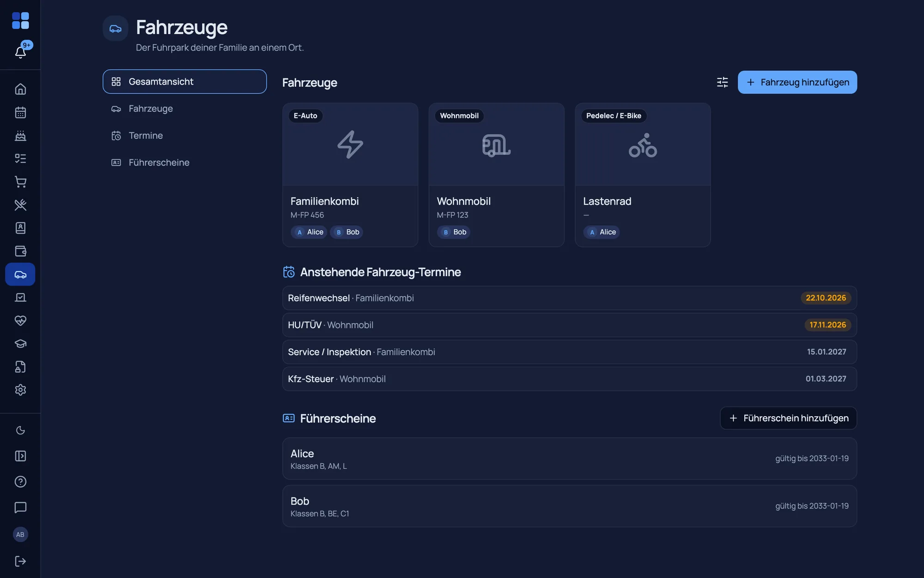Open settings gear icon in sidebar

(x=20, y=390)
